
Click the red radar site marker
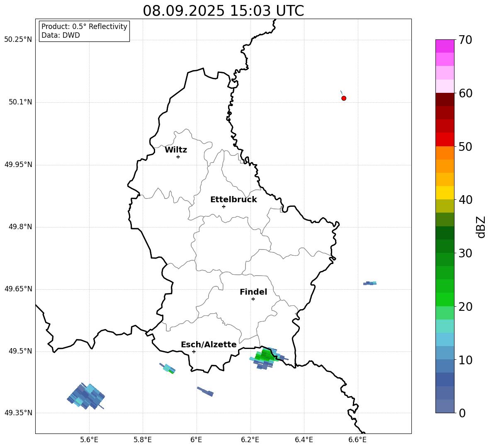[x=343, y=98]
